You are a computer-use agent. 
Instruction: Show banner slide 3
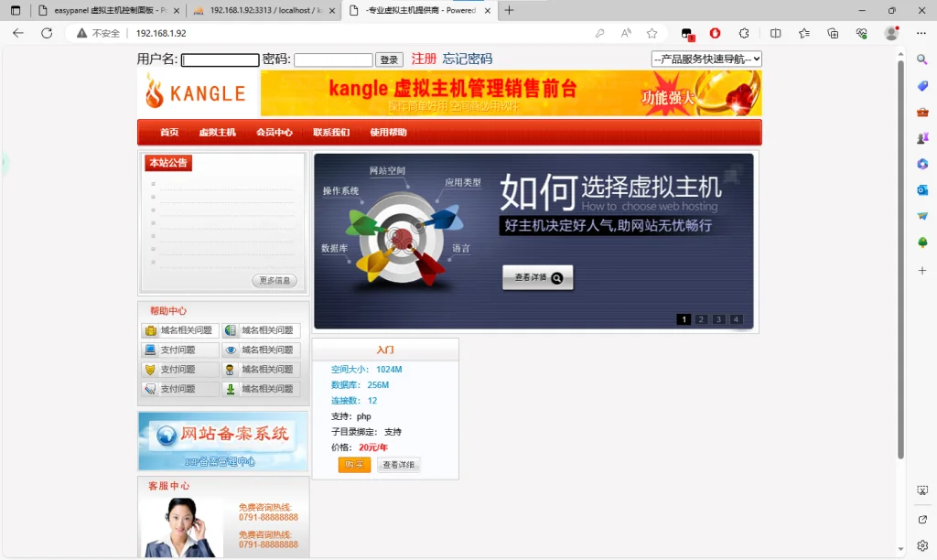tap(719, 319)
